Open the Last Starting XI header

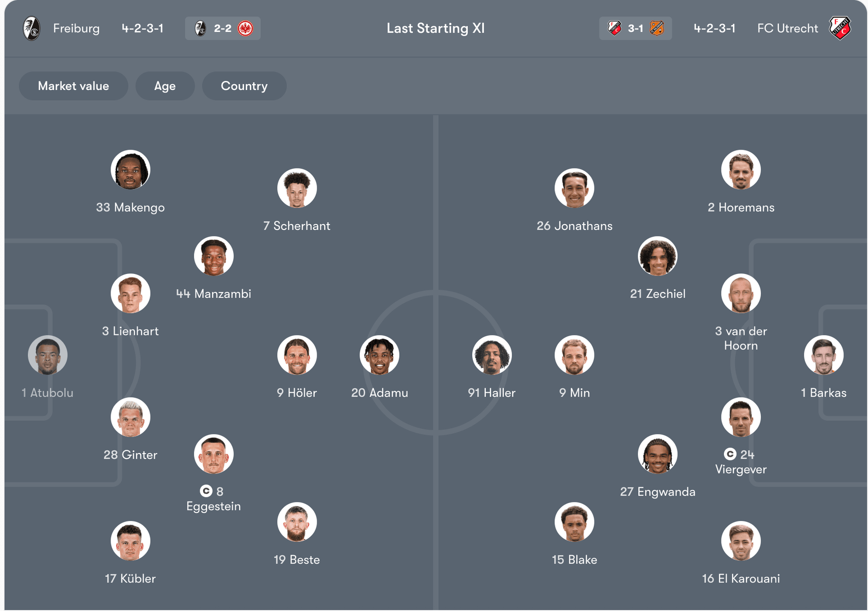pos(436,28)
